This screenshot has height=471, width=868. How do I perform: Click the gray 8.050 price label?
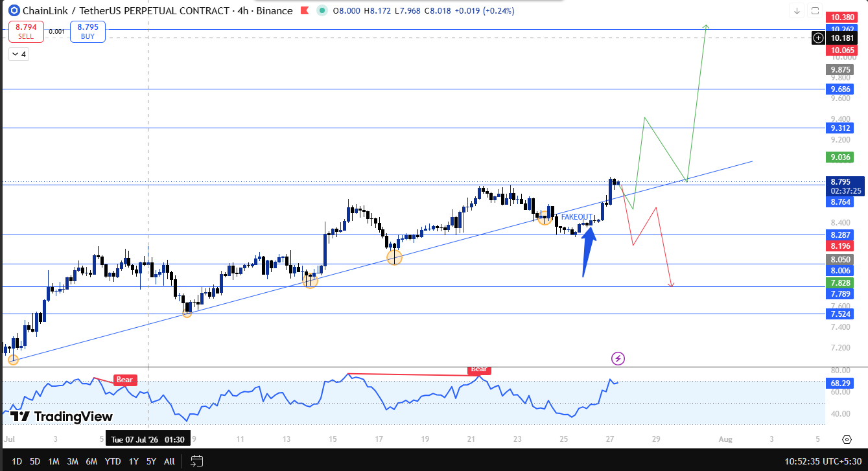[841, 259]
